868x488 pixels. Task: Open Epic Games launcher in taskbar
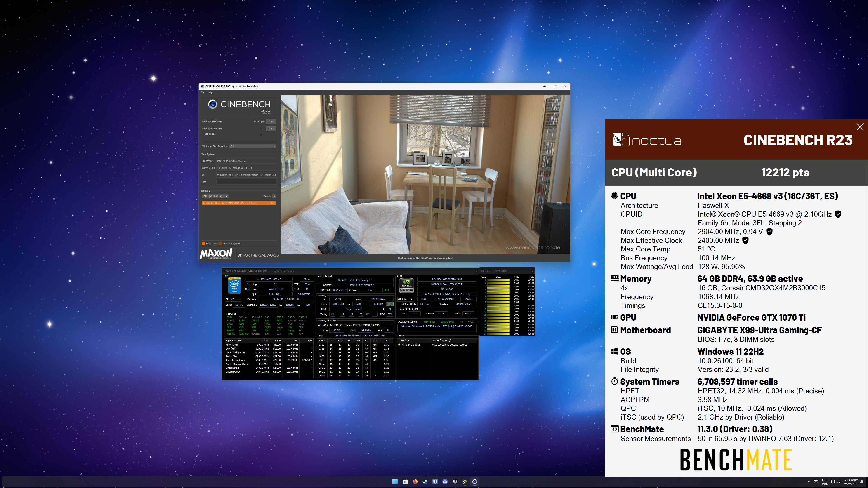(x=455, y=482)
